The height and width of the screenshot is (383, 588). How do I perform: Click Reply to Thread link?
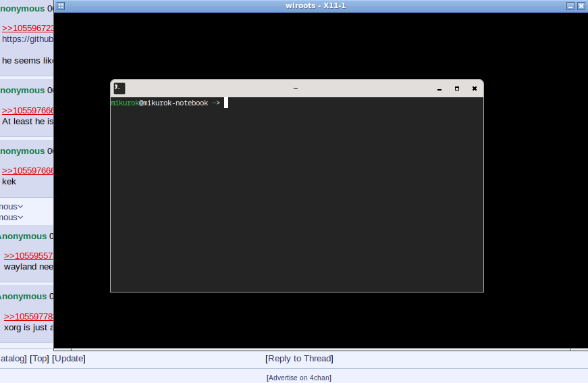(299, 359)
